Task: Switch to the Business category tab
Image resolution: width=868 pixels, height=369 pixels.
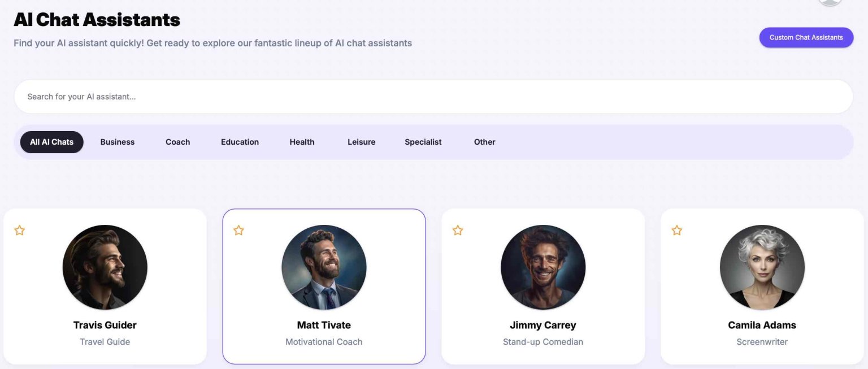Action: pos(117,142)
